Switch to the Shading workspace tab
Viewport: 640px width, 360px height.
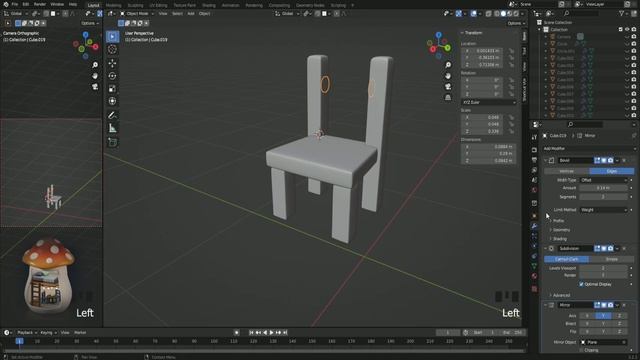(209, 5)
